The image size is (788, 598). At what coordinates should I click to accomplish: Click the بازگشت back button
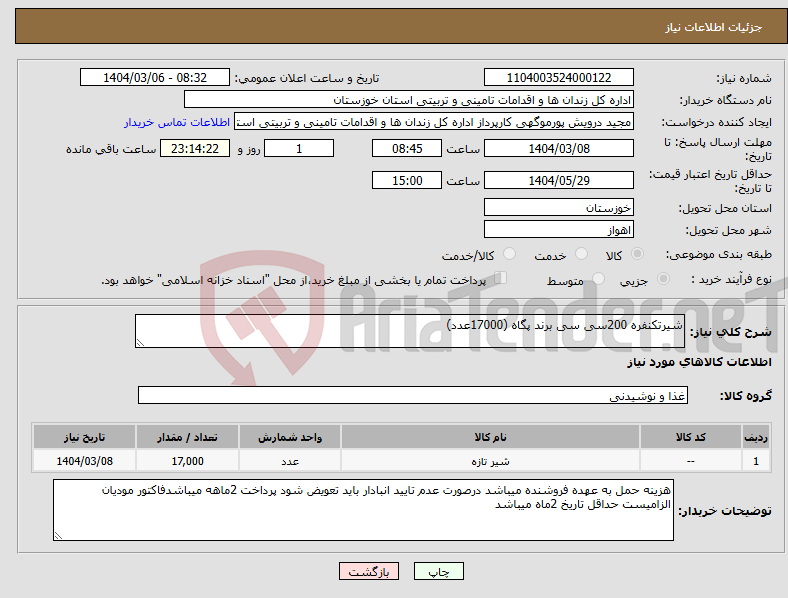click(369, 571)
